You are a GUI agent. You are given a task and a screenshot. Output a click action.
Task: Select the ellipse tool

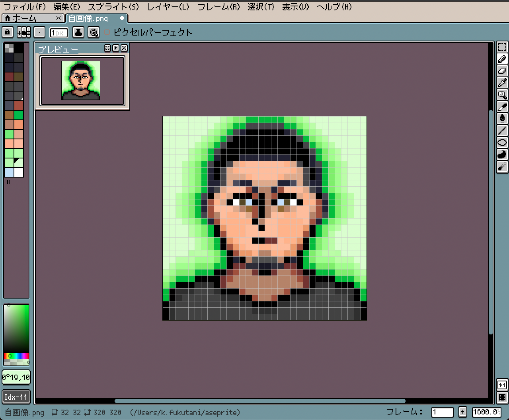coord(502,142)
